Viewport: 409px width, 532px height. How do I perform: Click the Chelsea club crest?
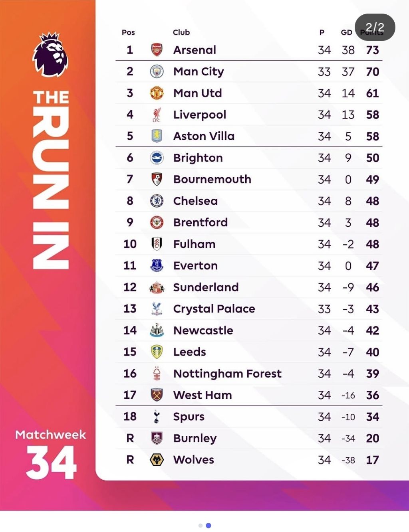[x=157, y=201]
